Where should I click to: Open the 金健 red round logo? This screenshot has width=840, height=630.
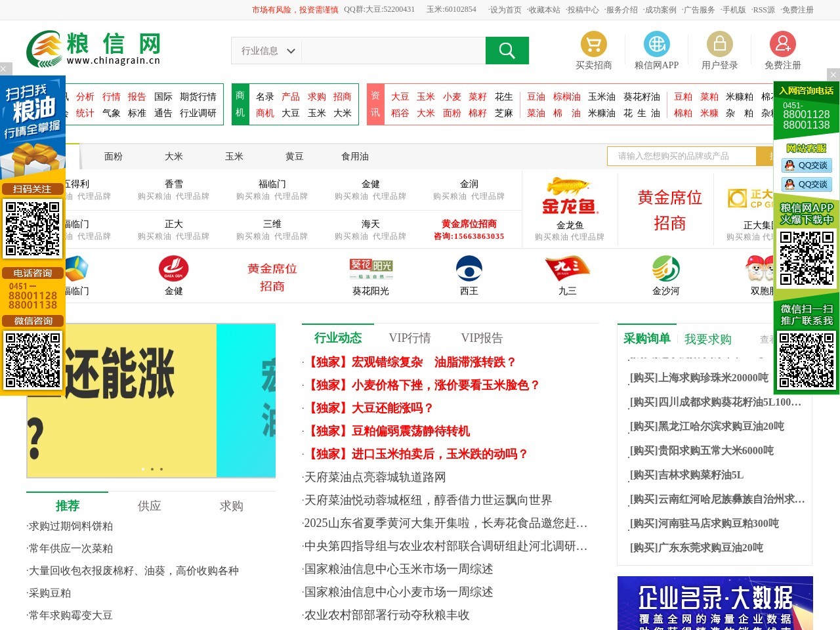coord(174,268)
